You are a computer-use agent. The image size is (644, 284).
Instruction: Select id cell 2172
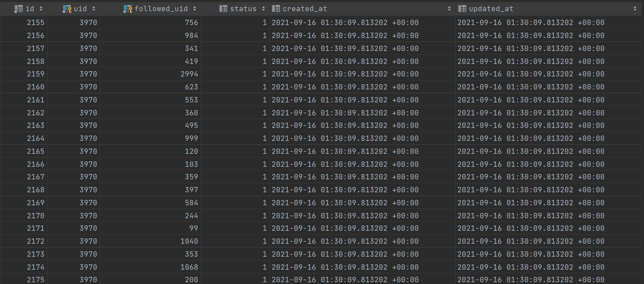36,242
